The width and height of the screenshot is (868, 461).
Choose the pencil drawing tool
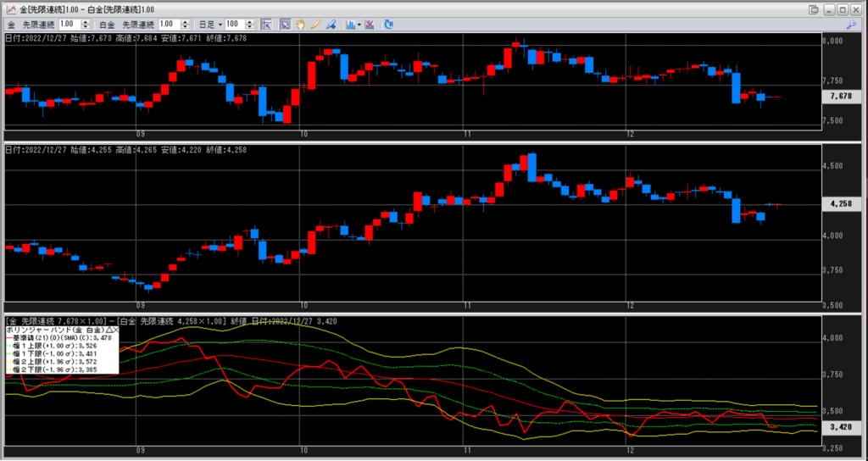pyautogui.click(x=315, y=25)
